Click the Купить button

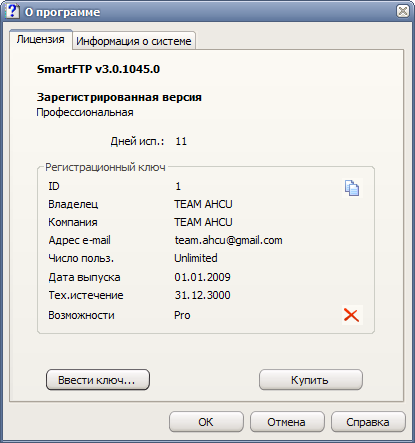click(310, 380)
